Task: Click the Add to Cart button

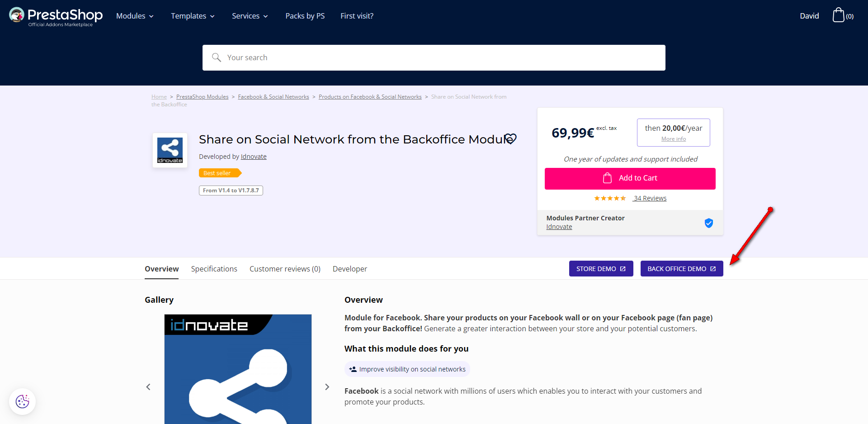Action: pyautogui.click(x=630, y=178)
